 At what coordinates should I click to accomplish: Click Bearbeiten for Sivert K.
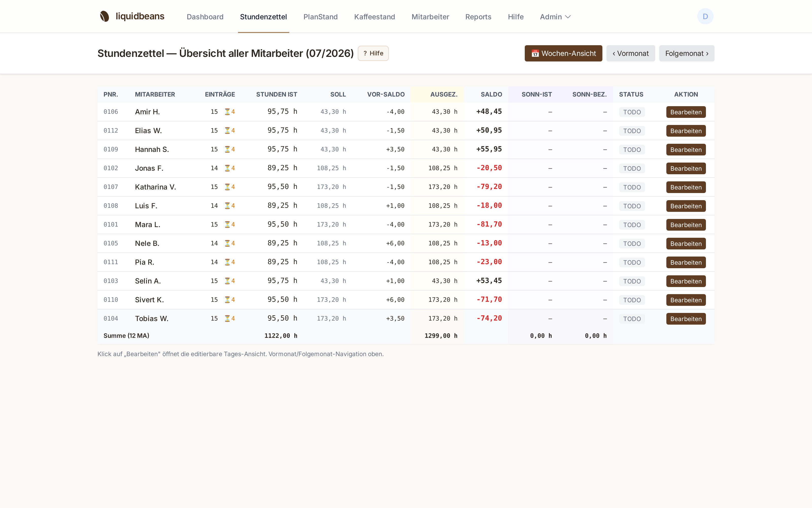pos(686,300)
